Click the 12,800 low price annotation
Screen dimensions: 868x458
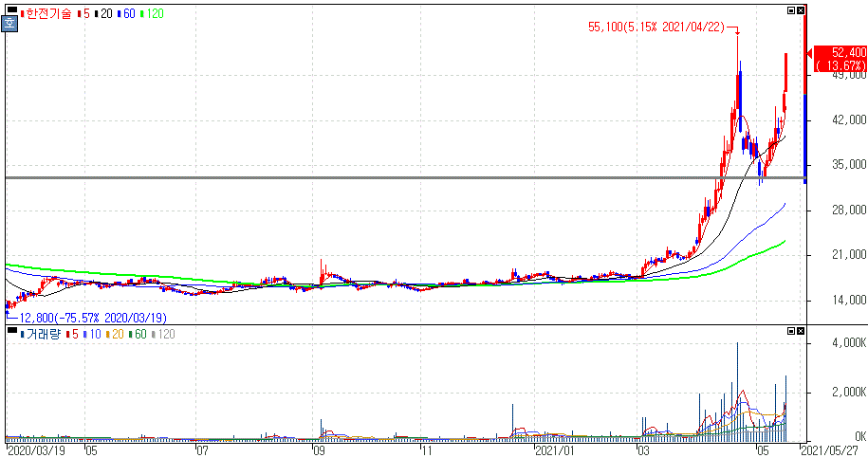(x=93, y=318)
